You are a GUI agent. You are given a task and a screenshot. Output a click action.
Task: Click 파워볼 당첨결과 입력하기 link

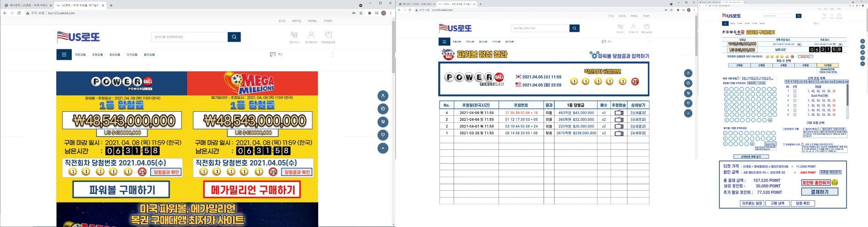623,56
